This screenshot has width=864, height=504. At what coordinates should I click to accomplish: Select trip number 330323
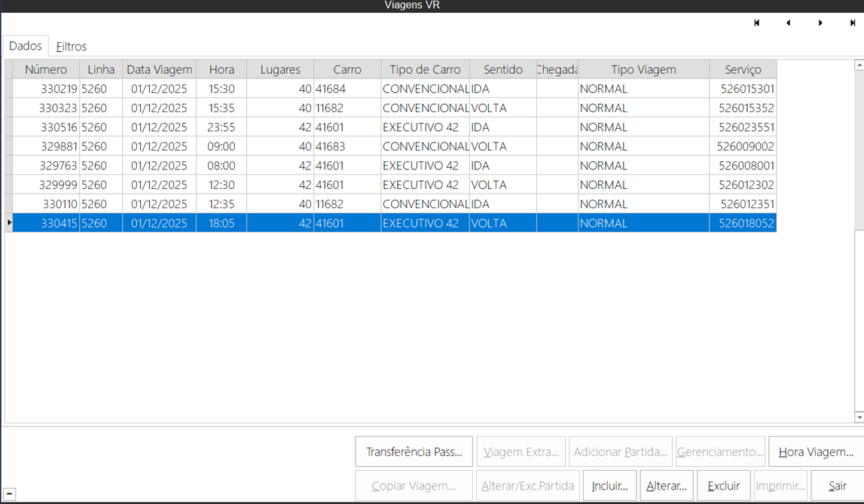tap(46, 108)
